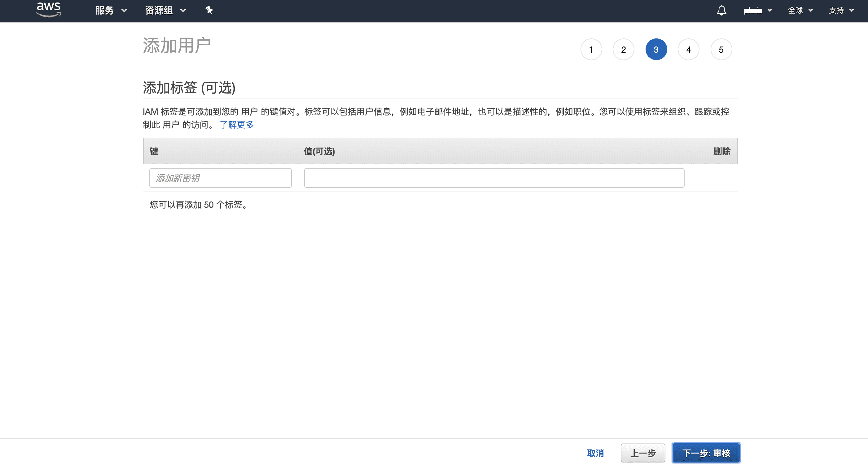Viewport: 868px width, 465px height.
Task: Open the 支持 support menu
Action: point(841,11)
